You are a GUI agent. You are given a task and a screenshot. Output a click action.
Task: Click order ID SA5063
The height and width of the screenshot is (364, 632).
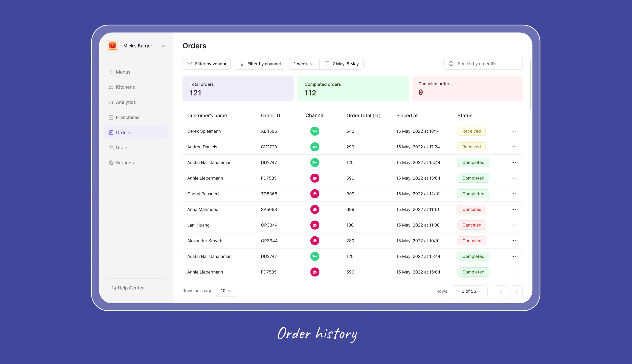coord(269,210)
